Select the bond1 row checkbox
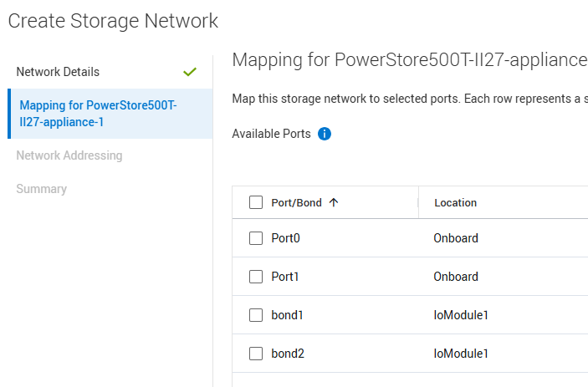588x387 pixels. [x=256, y=315]
